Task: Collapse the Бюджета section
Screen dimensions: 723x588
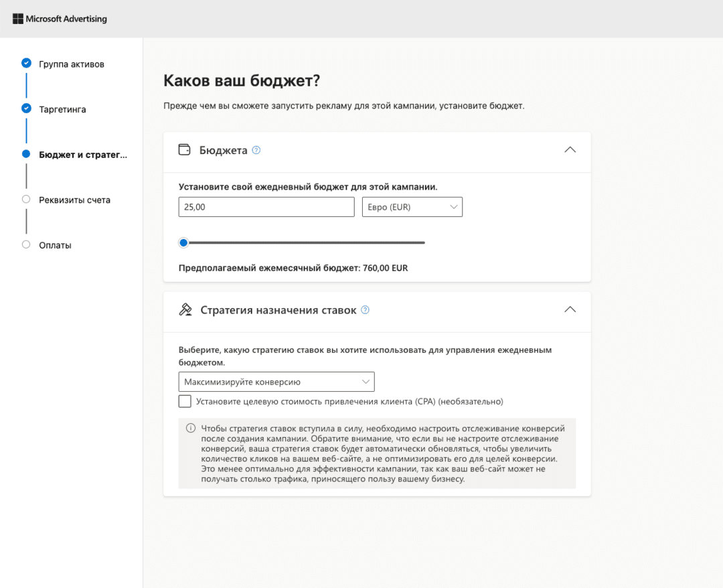Action: point(570,149)
